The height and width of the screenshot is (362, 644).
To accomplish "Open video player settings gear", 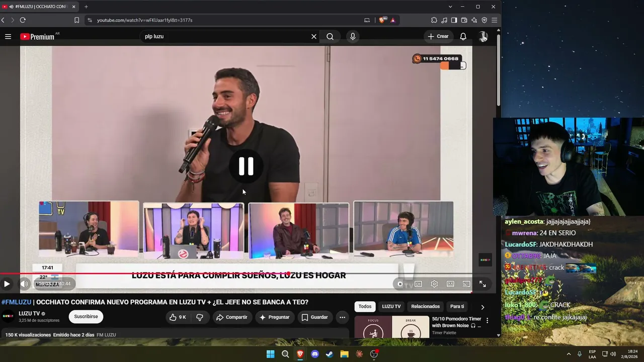I will click(x=434, y=284).
